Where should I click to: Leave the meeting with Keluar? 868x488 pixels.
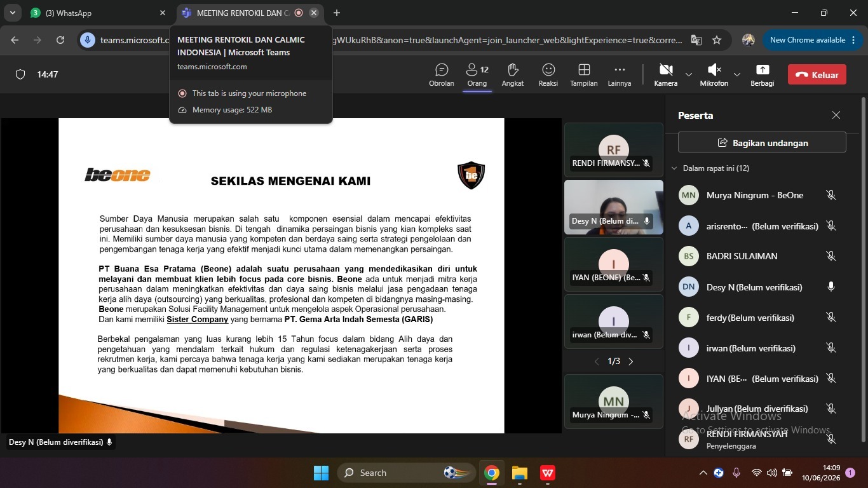click(x=817, y=74)
